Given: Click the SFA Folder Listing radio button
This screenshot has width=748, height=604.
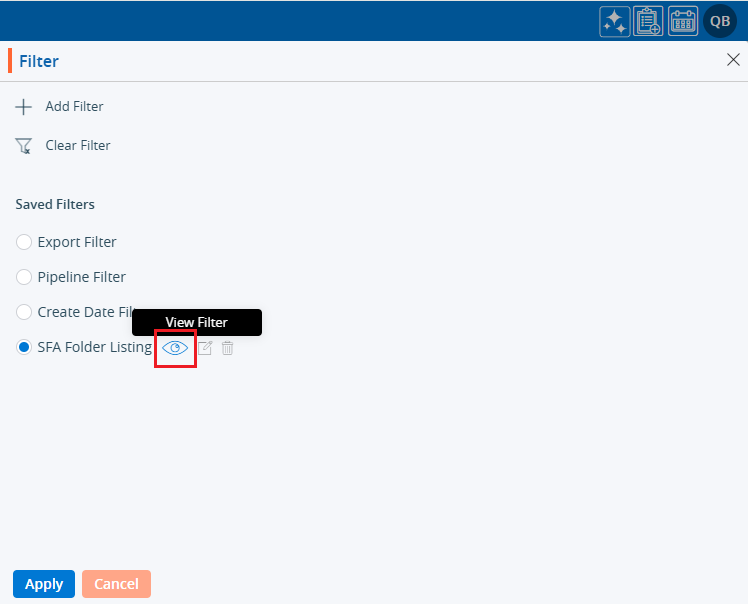Looking at the screenshot, I should (24, 347).
